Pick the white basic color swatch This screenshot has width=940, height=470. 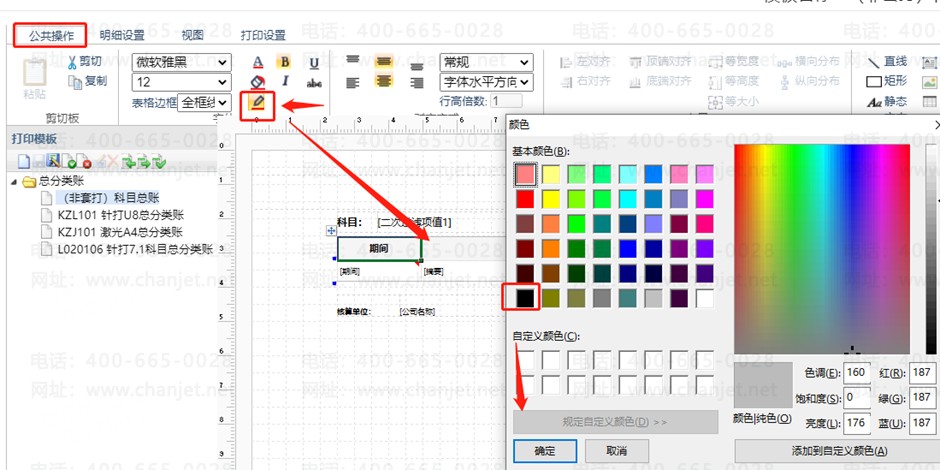[x=705, y=297]
